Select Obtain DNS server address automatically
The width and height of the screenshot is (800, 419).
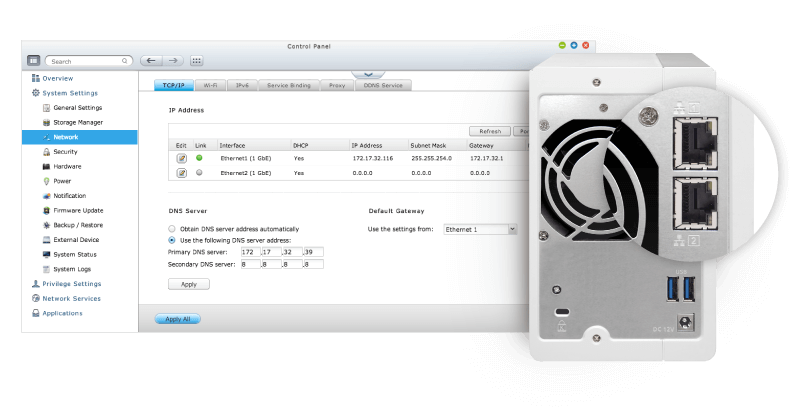coord(171,229)
